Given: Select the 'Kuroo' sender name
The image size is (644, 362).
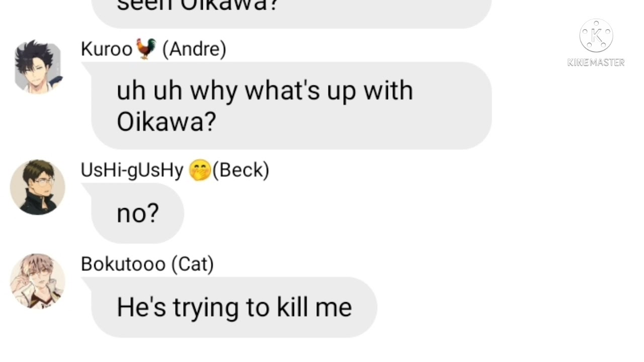Looking at the screenshot, I should (x=107, y=49).
